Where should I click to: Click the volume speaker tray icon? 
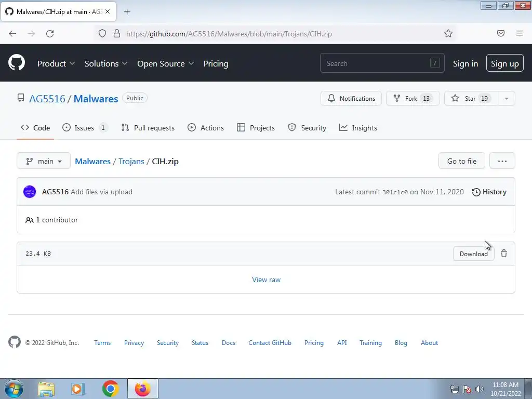click(480, 389)
